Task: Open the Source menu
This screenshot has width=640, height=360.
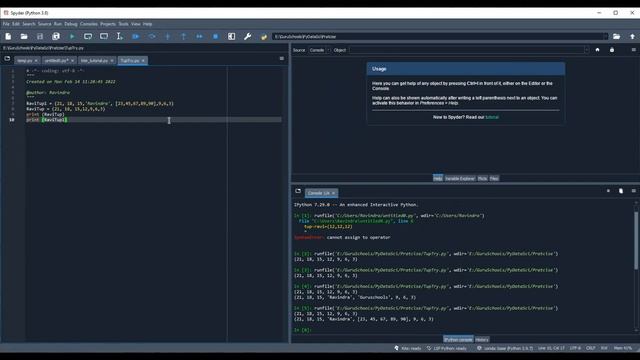Action: pyautogui.click(x=44, y=24)
